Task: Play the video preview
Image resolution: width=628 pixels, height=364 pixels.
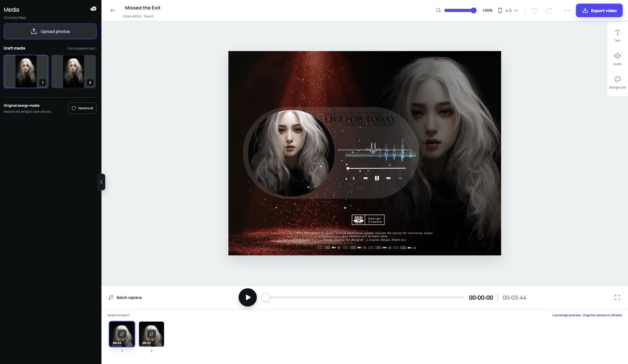Action: [x=248, y=297]
